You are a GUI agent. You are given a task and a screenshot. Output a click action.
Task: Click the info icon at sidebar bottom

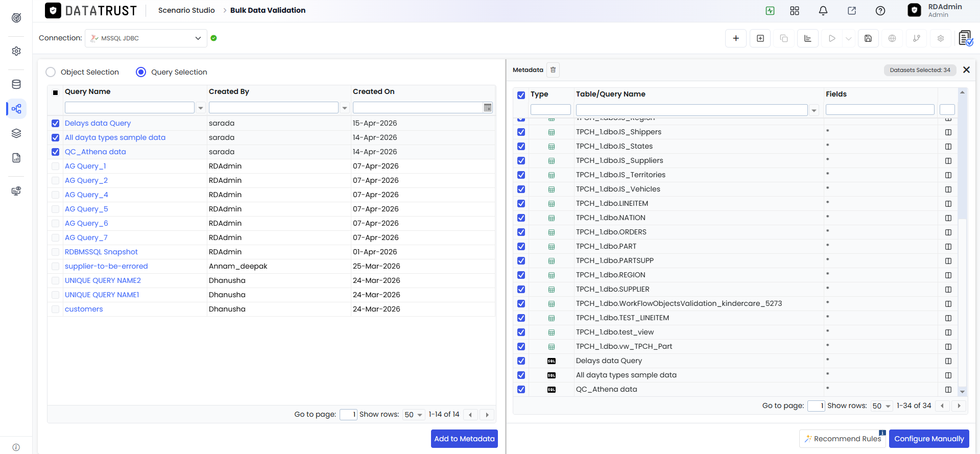(16, 447)
